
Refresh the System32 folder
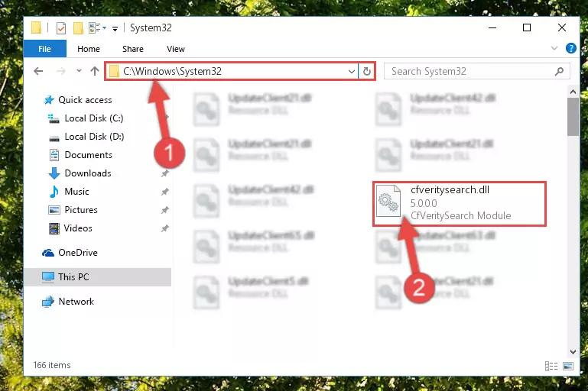click(x=367, y=71)
